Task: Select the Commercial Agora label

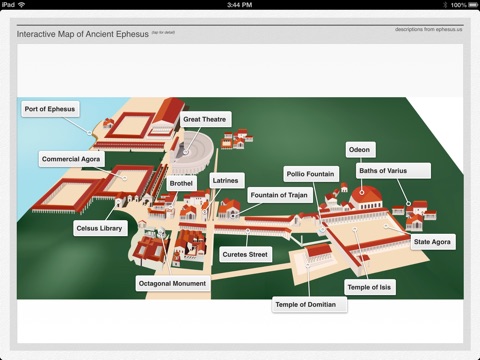Action: (x=71, y=159)
